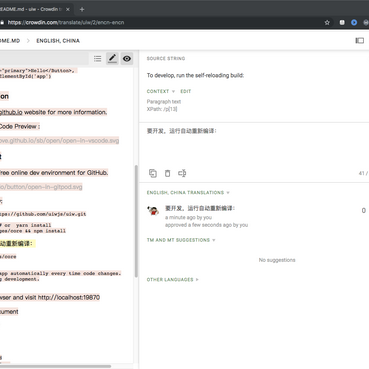Viewport: 369px width, 369px height.
Task: Bookmark page with the star icon
Action: (x=327, y=22)
